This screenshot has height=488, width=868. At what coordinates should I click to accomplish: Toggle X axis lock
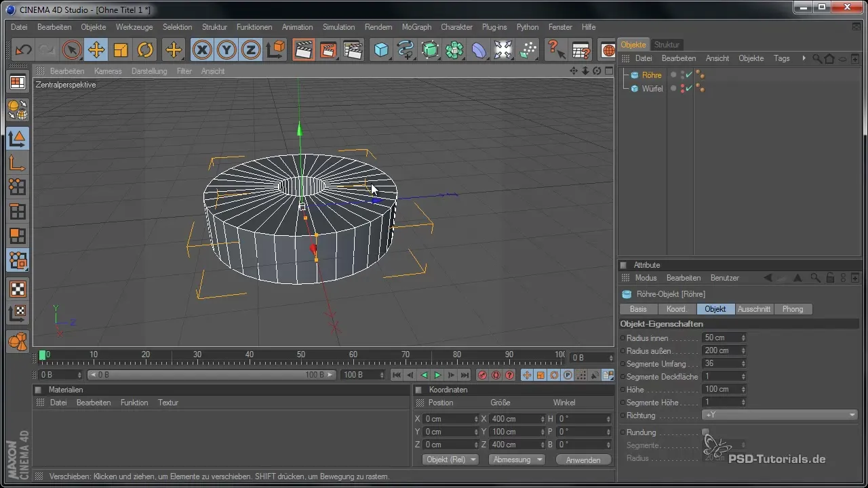(x=201, y=50)
